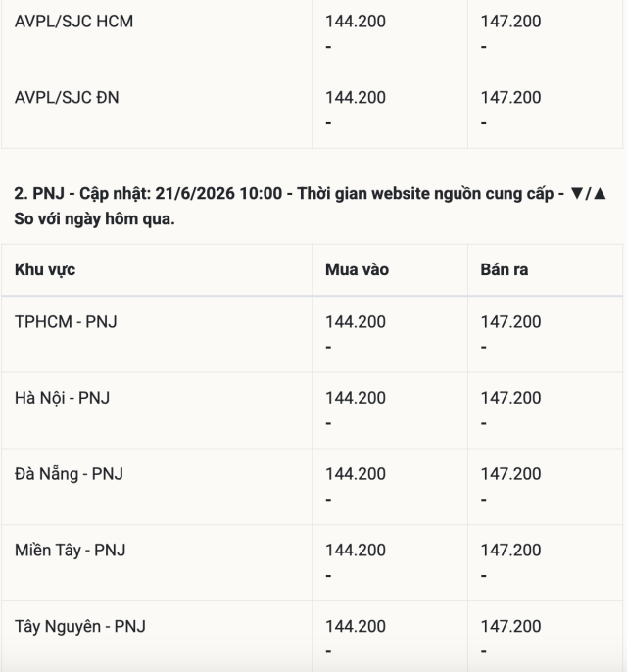Select the Miền Tây - PNJ row label
Viewport: 627px width, 672px height.
click(71, 551)
